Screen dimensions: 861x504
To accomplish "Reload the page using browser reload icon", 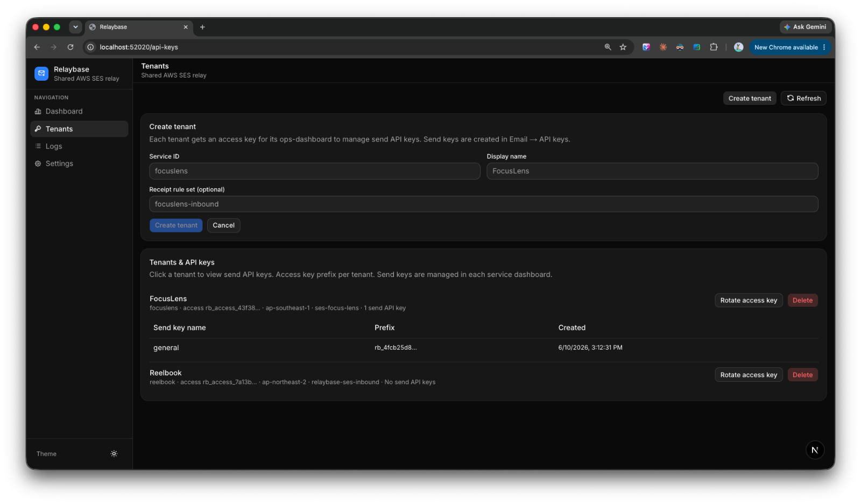I will (x=70, y=47).
